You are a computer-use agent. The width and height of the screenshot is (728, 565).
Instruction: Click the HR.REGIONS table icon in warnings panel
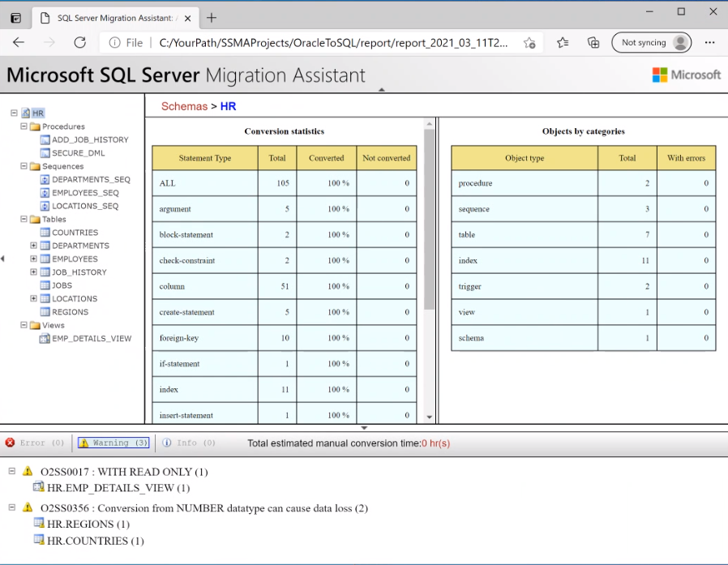pyautogui.click(x=38, y=524)
